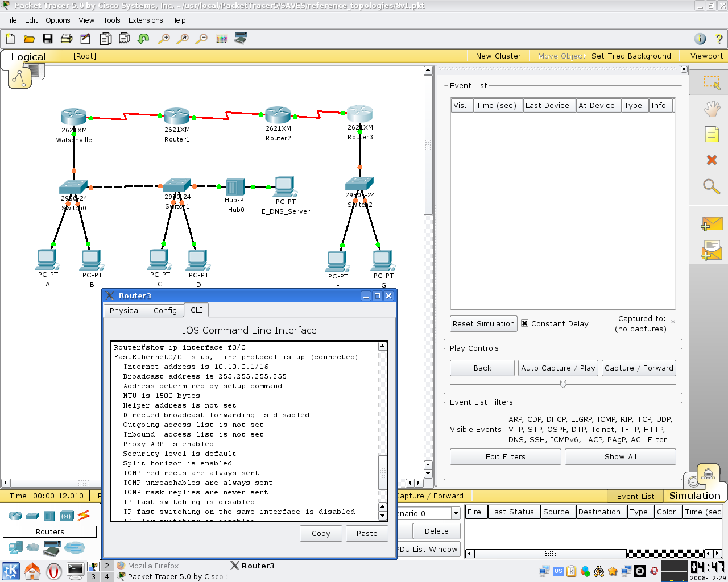The height and width of the screenshot is (582, 728).
Task: Choose the Add Simple PDU envelope tool
Action: [712, 223]
